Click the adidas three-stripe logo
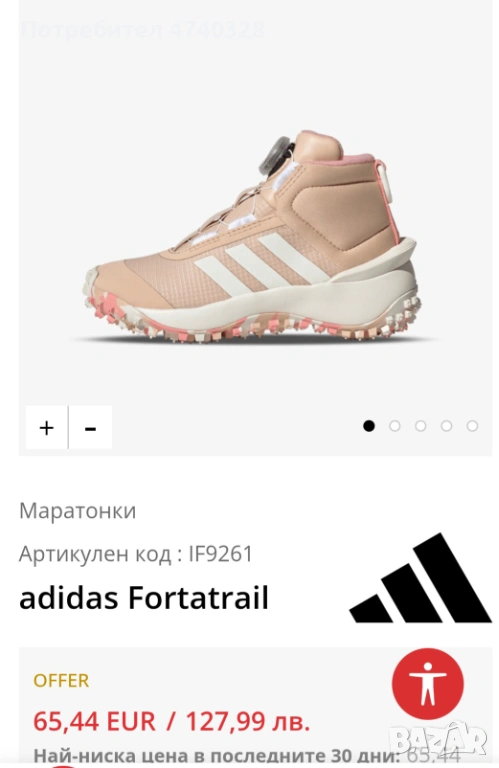This screenshot has height=768, width=499. pos(421,577)
